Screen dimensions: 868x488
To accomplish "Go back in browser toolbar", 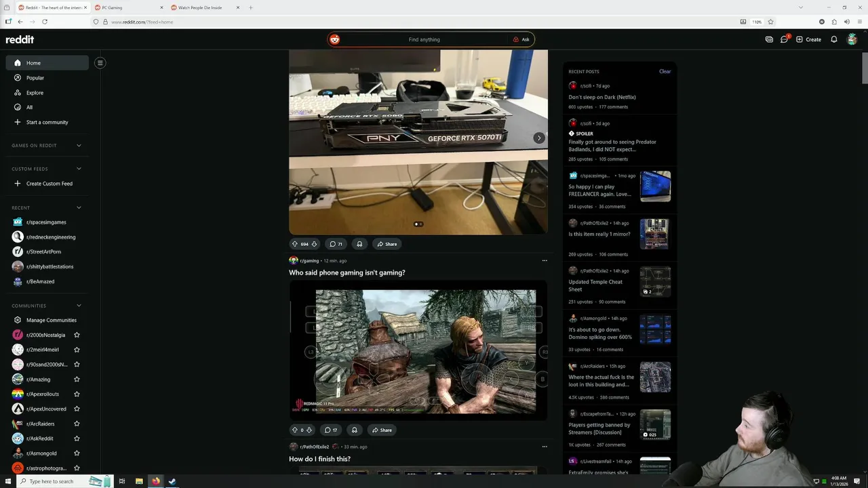I will pyautogui.click(x=20, y=22).
